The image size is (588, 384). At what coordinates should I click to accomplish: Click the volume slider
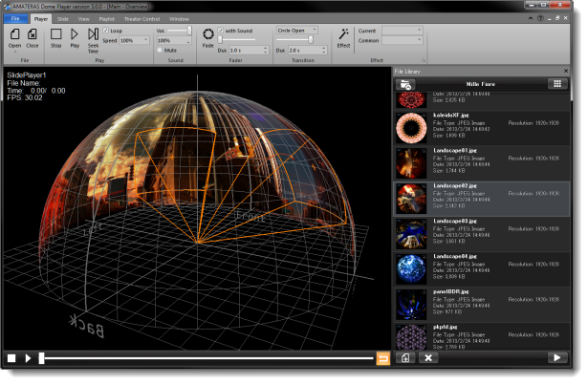(x=180, y=31)
